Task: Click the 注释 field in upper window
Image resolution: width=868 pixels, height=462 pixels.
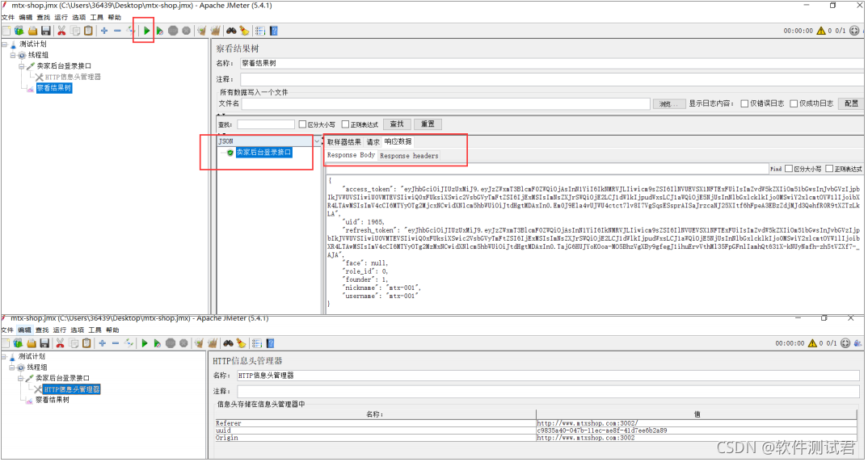Action: click(x=552, y=80)
